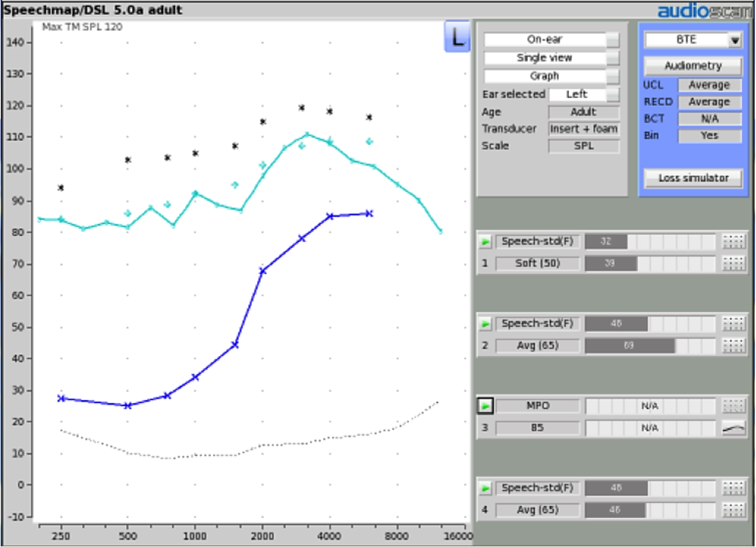Screen dimensions: 756x547
Task: Toggle Single view display option
Action: [551, 57]
